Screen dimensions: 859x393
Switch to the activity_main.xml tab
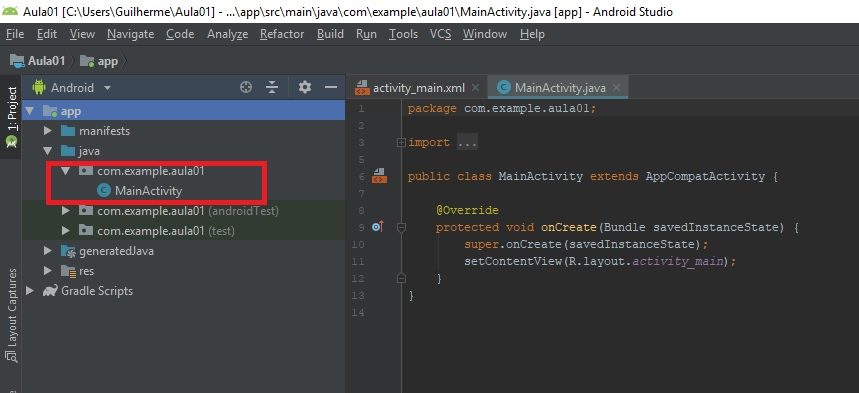coord(419,88)
